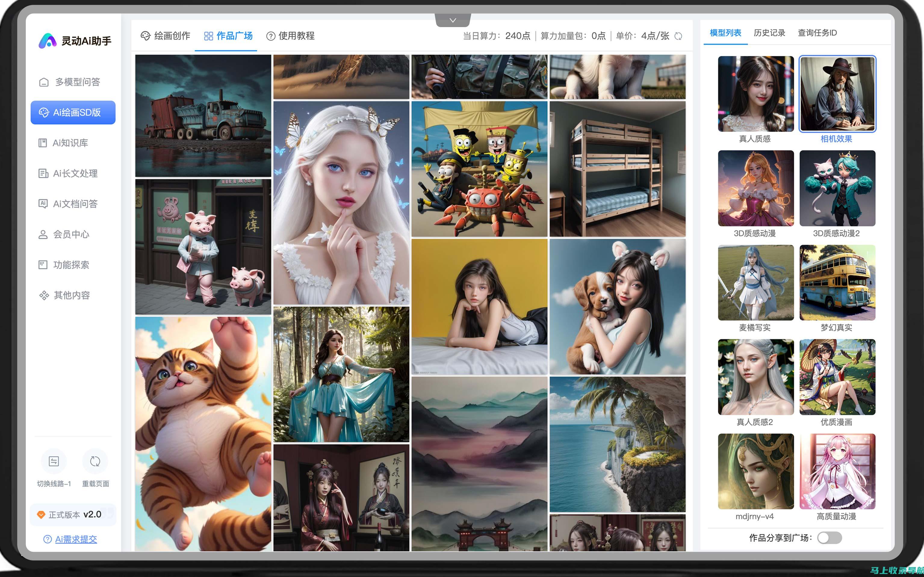Select the 高质量动漫 model thumbnail
The height and width of the screenshot is (577, 924).
(837, 471)
